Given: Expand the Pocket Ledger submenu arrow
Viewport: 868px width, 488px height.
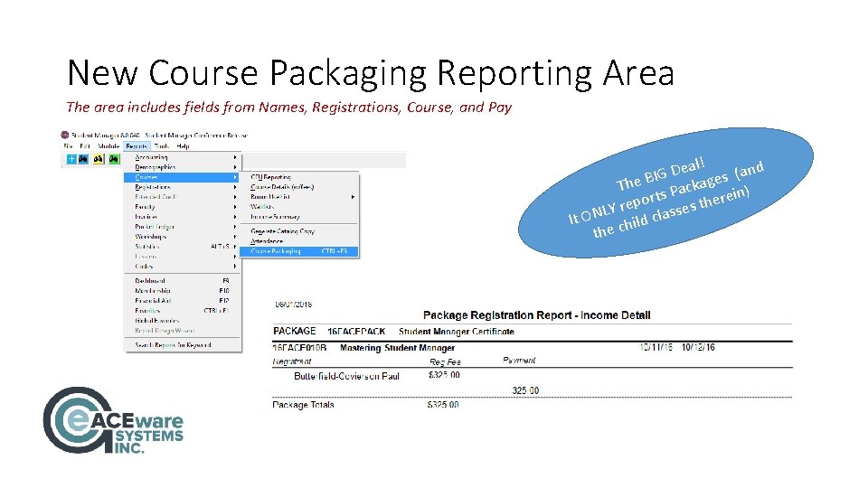Looking at the screenshot, I should pyautogui.click(x=235, y=227).
